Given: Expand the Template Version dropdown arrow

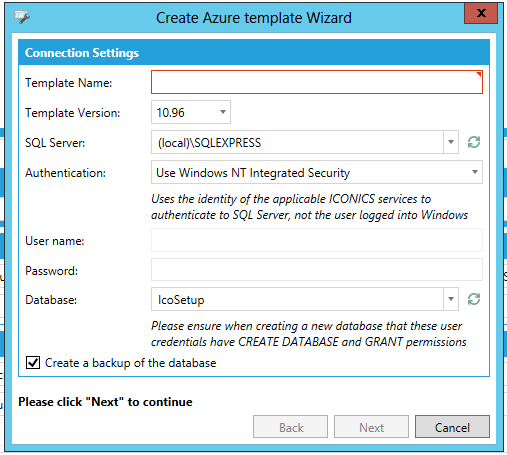Looking at the screenshot, I should [x=223, y=112].
